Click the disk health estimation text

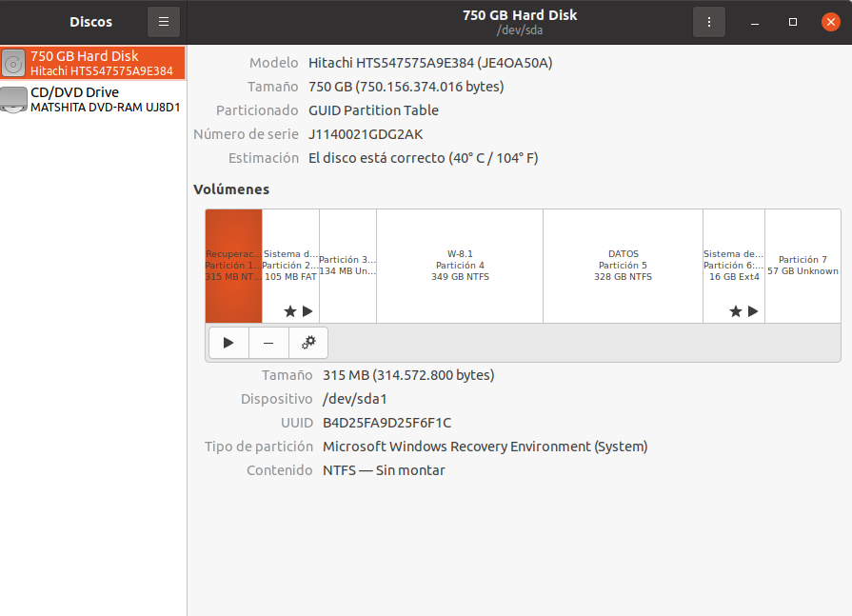coord(424,158)
